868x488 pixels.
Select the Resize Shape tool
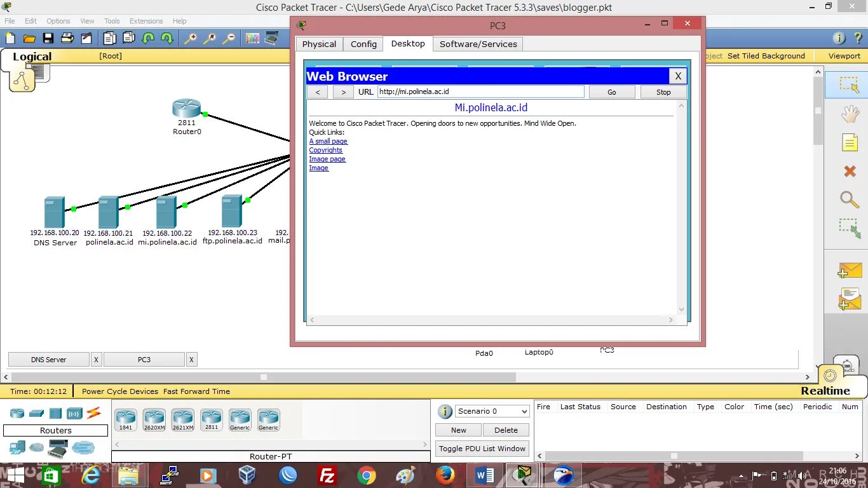tap(850, 228)
